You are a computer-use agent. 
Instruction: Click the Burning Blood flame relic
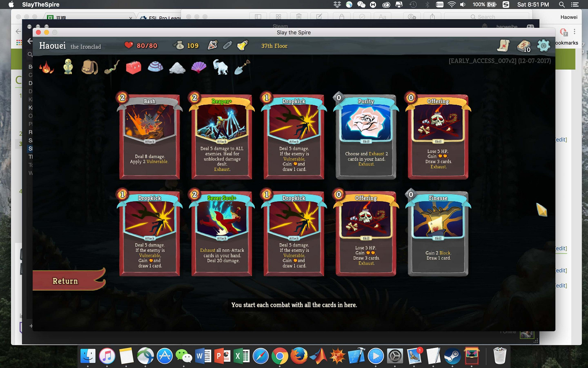[x=47, y=67]
